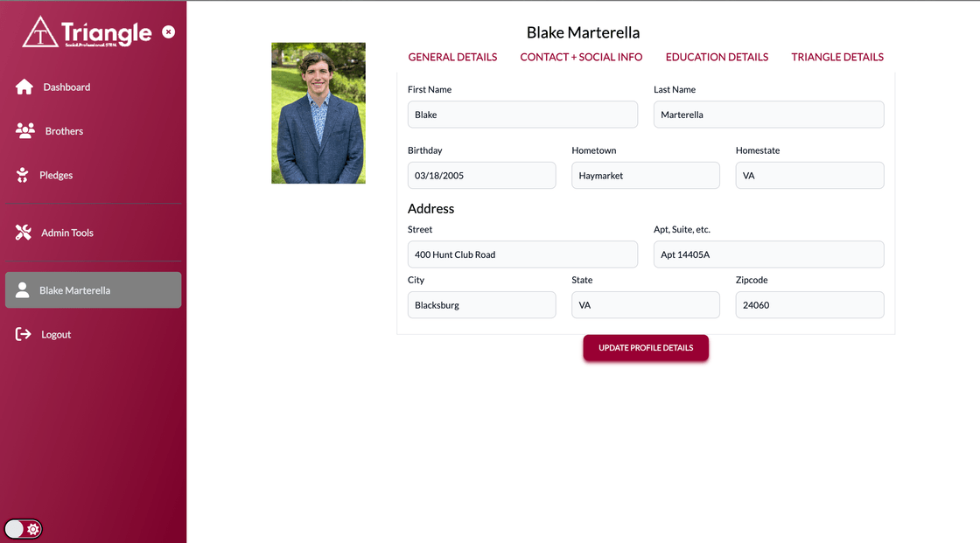Screen dimensions: 980x543
Task: Click the Update Profile Details button
Action: click(646, 348)
